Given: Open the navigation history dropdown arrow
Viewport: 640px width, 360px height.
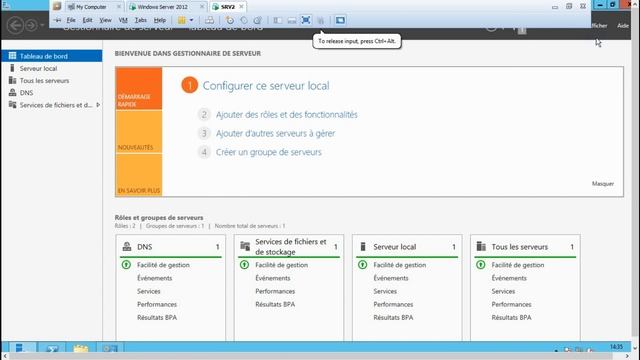Looking at the screenshot, I should [x=42, y=25].
